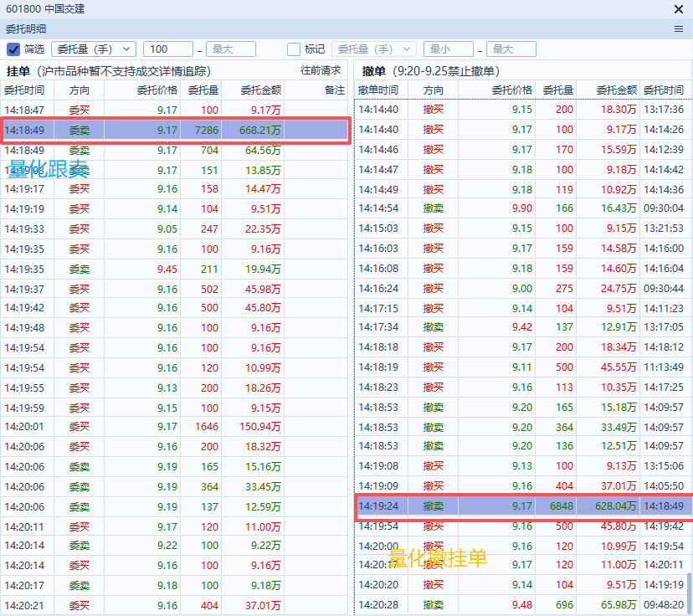The width and height of the screenshot is (693, 616).
Task: Click the 64.56万 amount cell
Action: [263, 151]
